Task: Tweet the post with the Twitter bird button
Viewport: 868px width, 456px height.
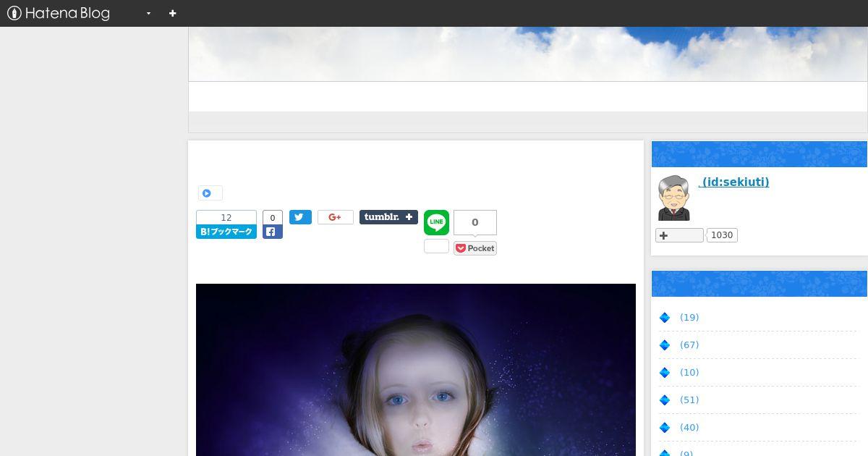Action: tap(300, 217)
